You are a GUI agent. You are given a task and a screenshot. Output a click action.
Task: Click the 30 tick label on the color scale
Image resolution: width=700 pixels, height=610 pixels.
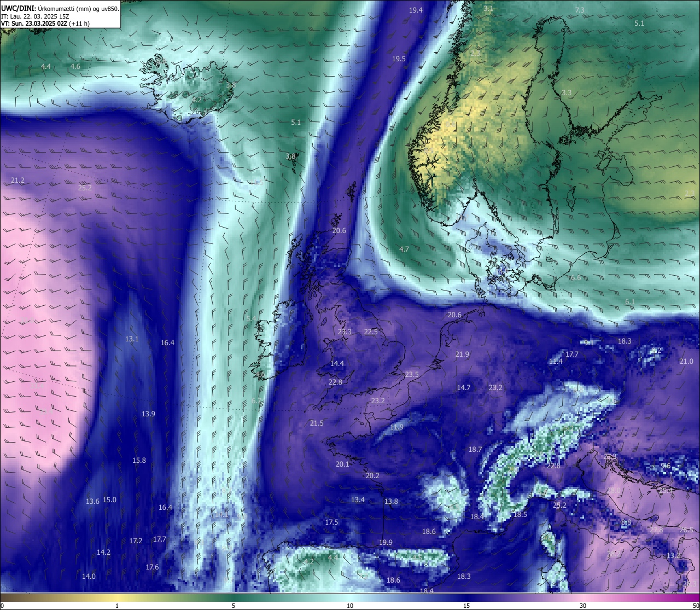pyautogui.click(x=583, y=606)
